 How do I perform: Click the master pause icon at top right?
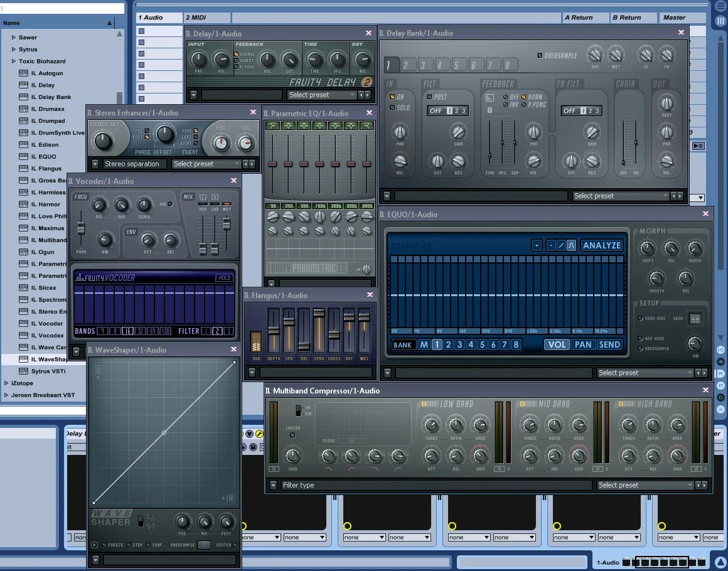point(720,21)
